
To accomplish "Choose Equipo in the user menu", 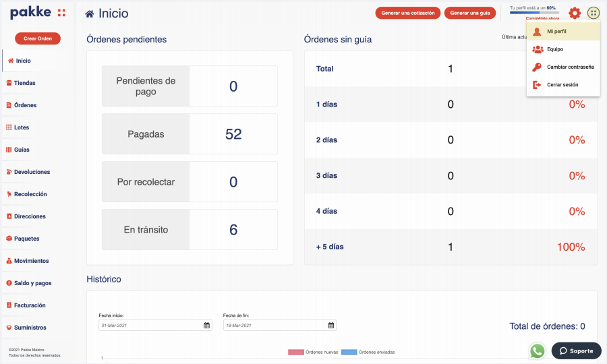I will tap(554, 49).
